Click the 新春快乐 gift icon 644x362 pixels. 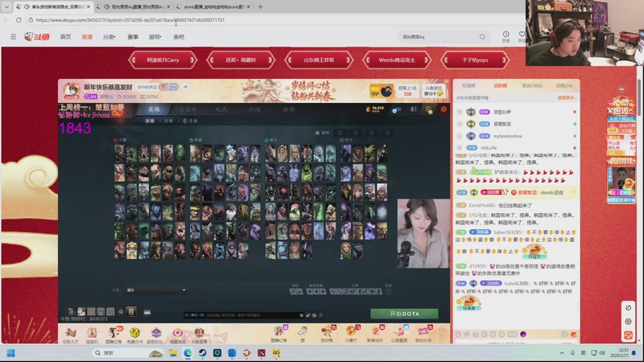coord(375,333)
